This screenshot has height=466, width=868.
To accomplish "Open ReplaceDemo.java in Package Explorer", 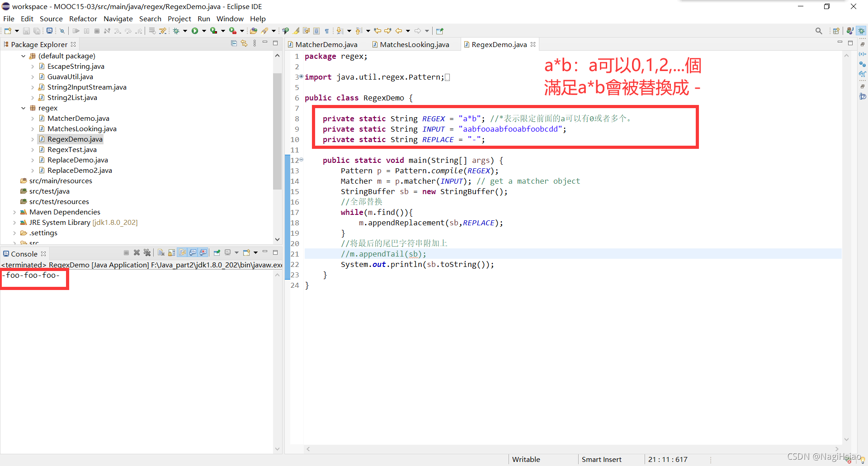I will pos(77,160).
